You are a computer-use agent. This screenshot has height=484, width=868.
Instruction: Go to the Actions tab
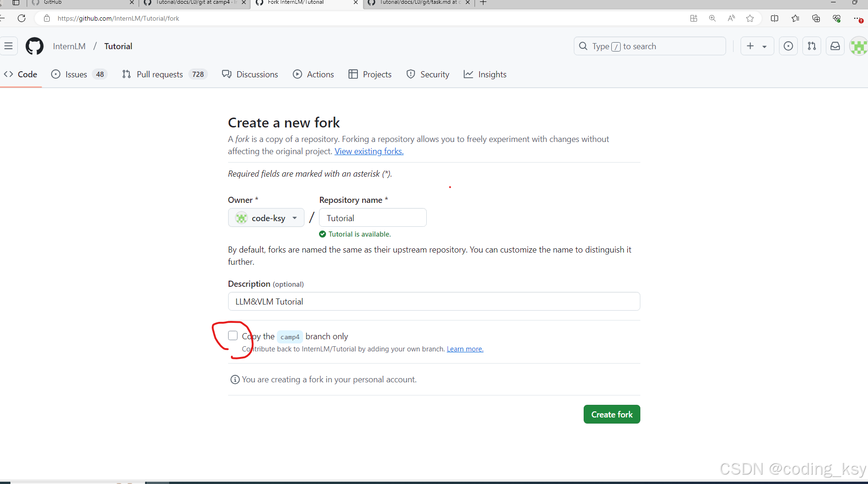313,74
